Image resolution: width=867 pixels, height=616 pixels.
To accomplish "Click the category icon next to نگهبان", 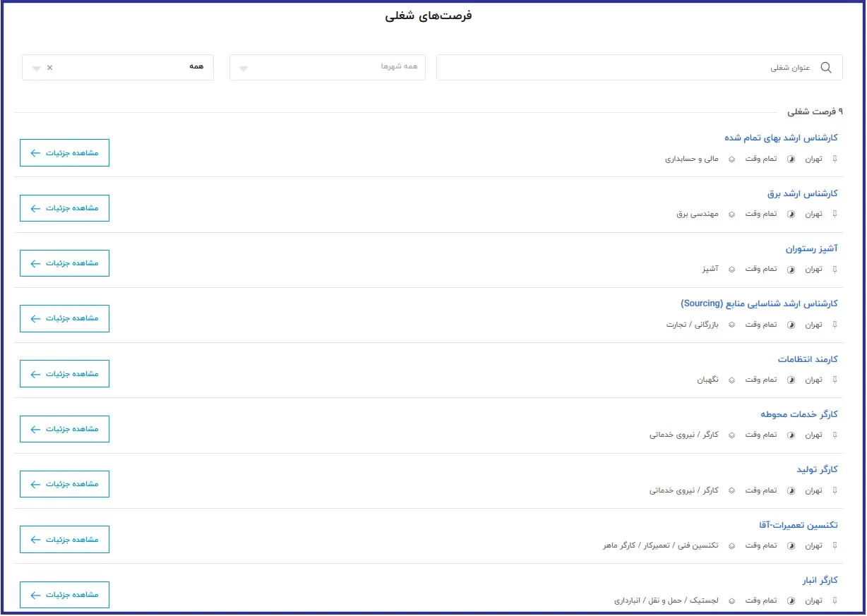I will tap(732, 380).
